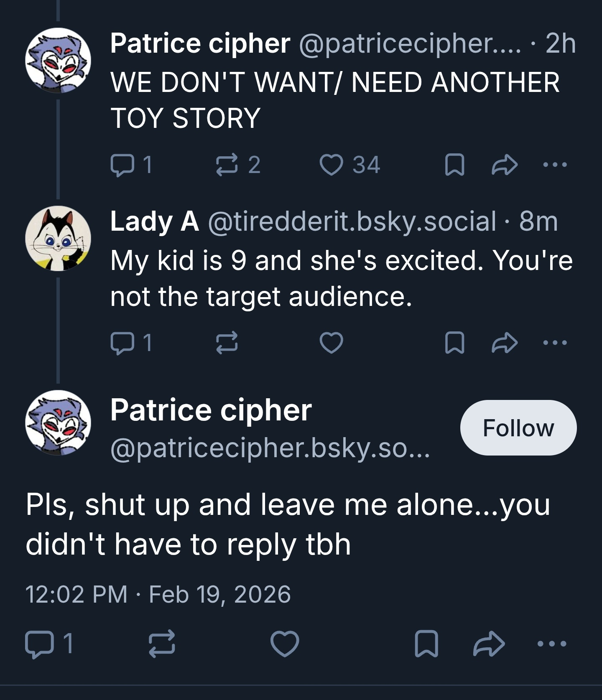The width and height of the screenshot is (602, 700).
Task: Open the @tiredderit.bsky.social handle link
Action: [x=351, y=221]
